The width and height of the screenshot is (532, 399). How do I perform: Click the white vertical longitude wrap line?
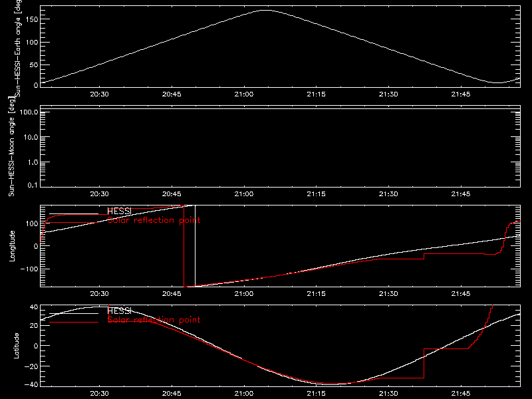pyautogui.click(x=195, y=245)
